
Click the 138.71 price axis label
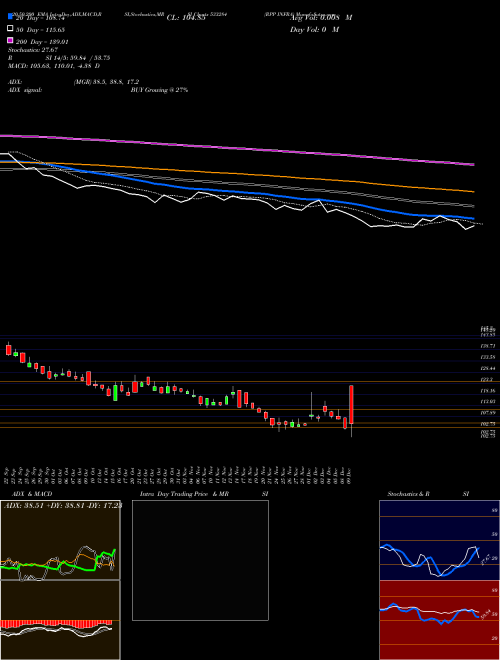488,346
